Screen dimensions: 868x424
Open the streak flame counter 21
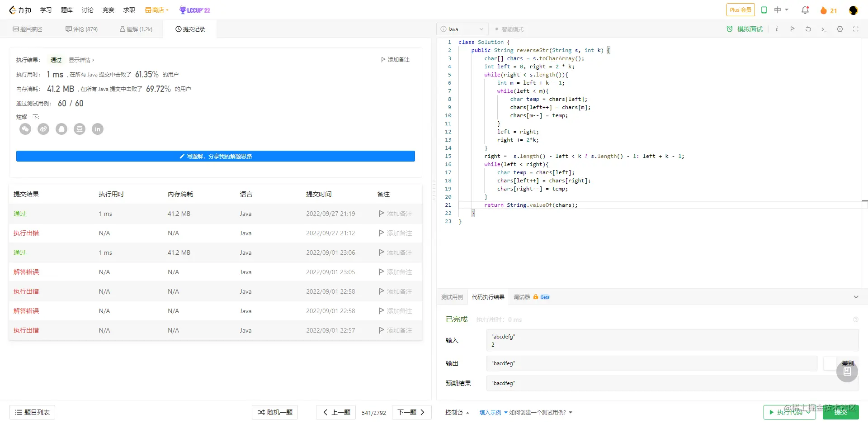click(x=829, y=10)
